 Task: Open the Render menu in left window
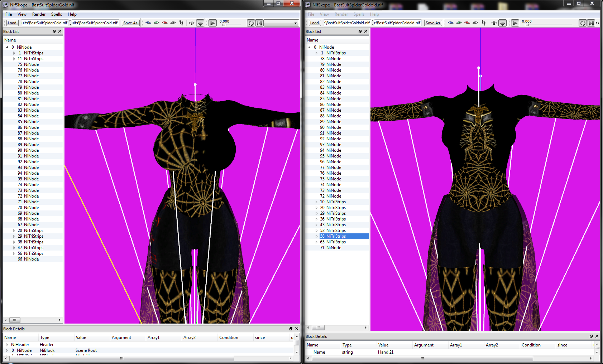coord(39,14)
